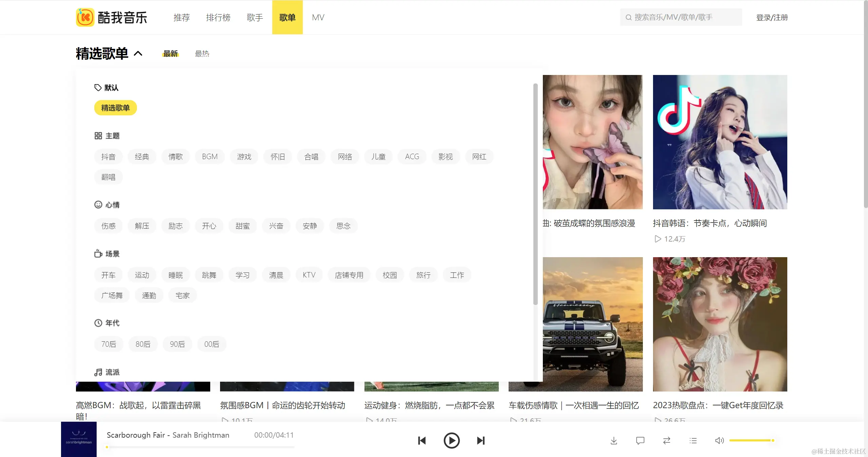Open the comments icon in player bar
This screenshot has width=868, height=457.
[x=640, y=440]
